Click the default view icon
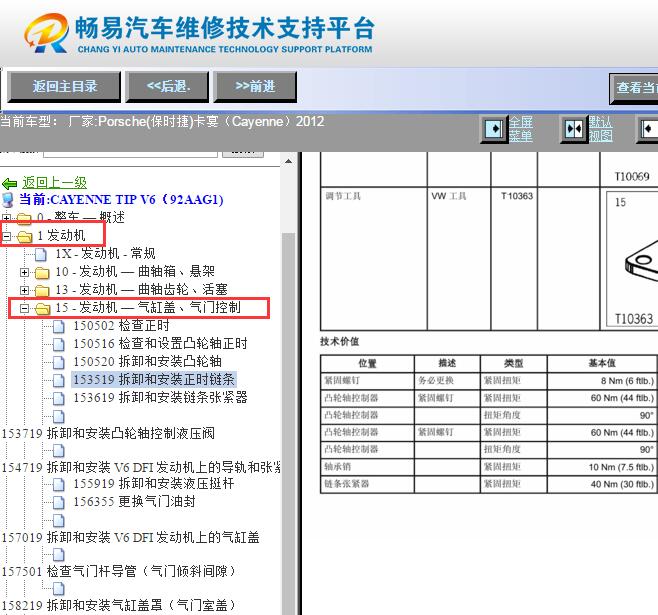Screen dimensions: 658x615 (574, 129)
